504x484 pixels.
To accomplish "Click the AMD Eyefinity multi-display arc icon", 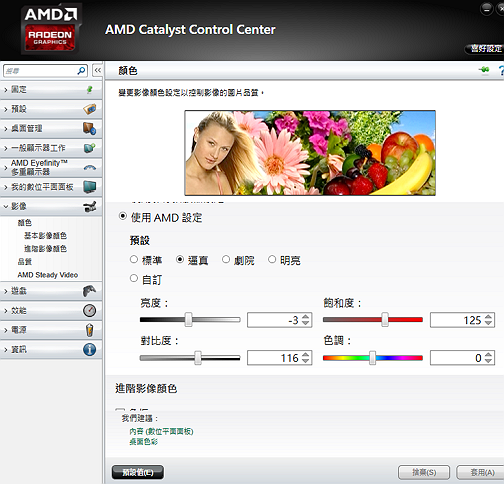I will (x=90, y=167).
